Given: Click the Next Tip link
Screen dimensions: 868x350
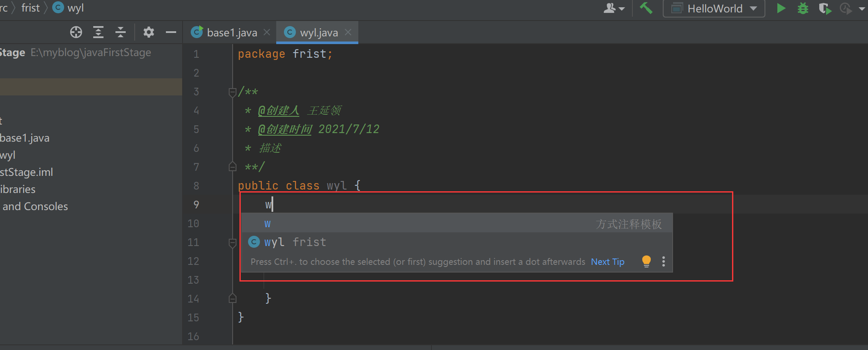Looking at the screenshot, I should click(608, 261).
